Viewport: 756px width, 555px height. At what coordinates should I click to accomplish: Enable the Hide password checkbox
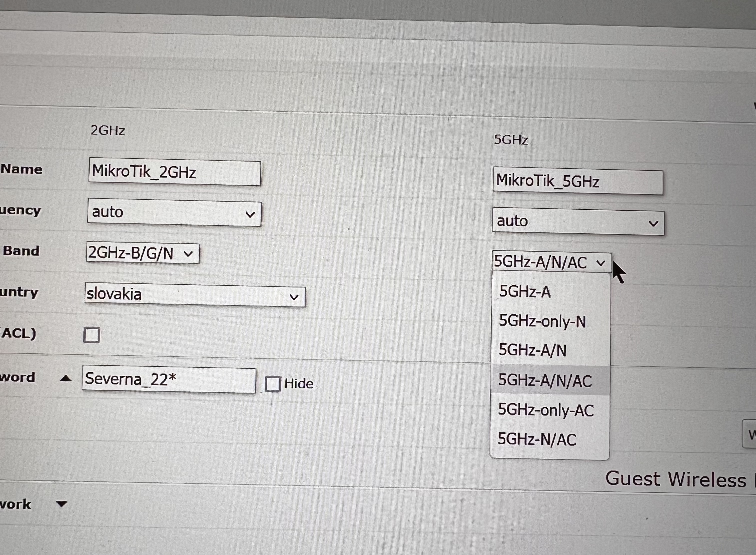coord(273,384)
